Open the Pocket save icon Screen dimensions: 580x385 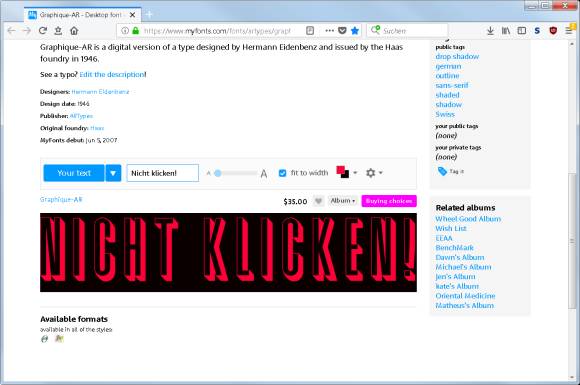[342, 31]
